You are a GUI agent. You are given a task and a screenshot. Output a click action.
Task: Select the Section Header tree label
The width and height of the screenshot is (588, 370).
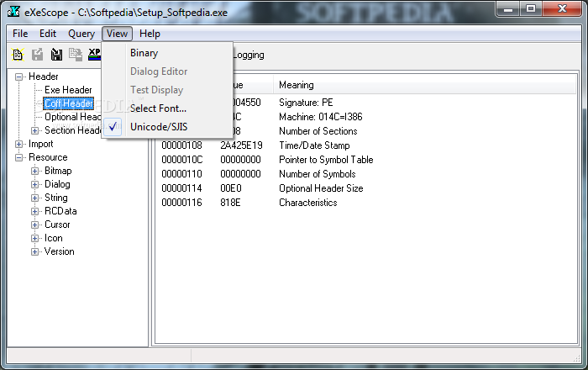click(73, 130)
